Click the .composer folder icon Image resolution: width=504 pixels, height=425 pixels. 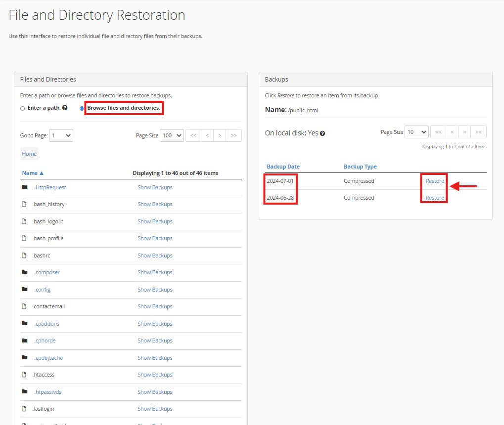(25, 272)
